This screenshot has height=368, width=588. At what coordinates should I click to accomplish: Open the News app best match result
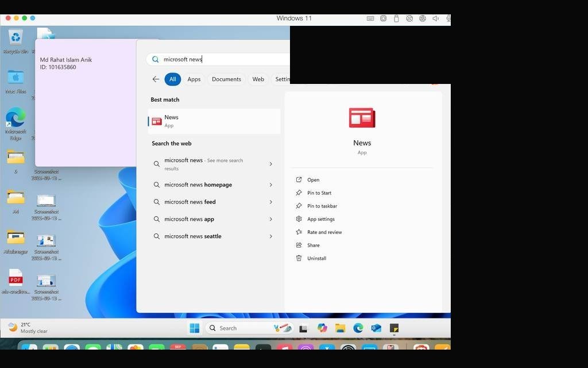(x=214, y=121)
